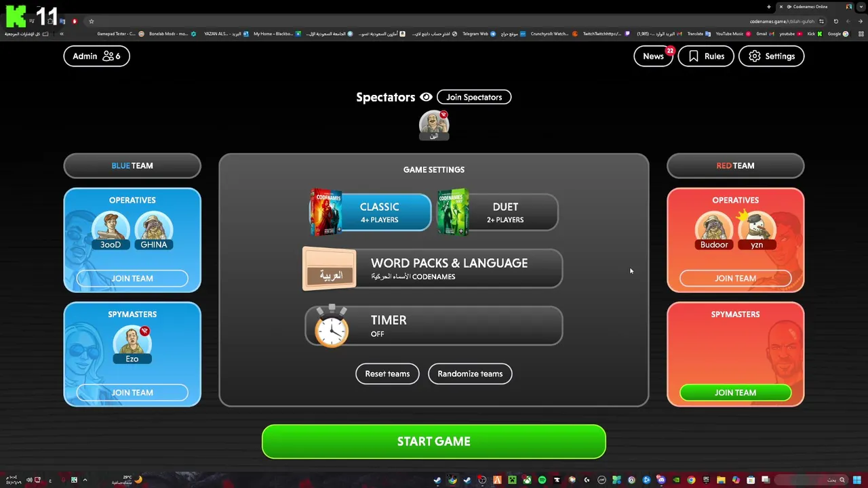Screen dimensions: 868x488
Task: Click the Codenames Classic box image
Action: tap(325, 212)
